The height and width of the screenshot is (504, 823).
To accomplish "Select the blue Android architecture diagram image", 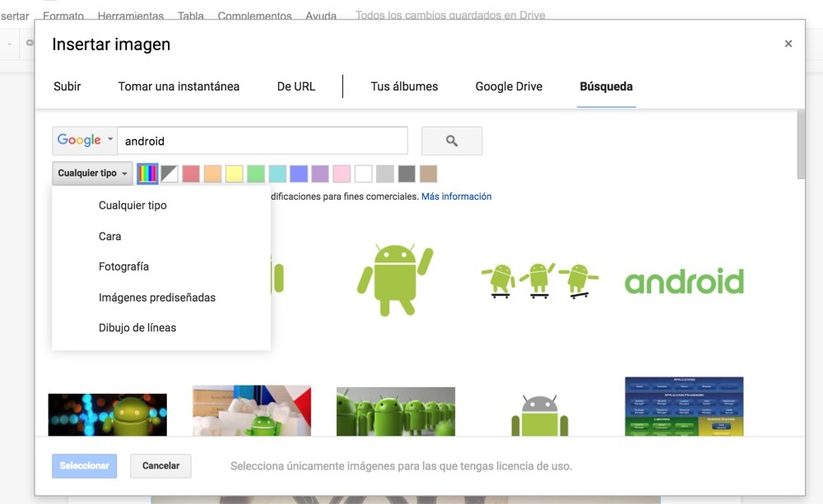I will point(684,406).
